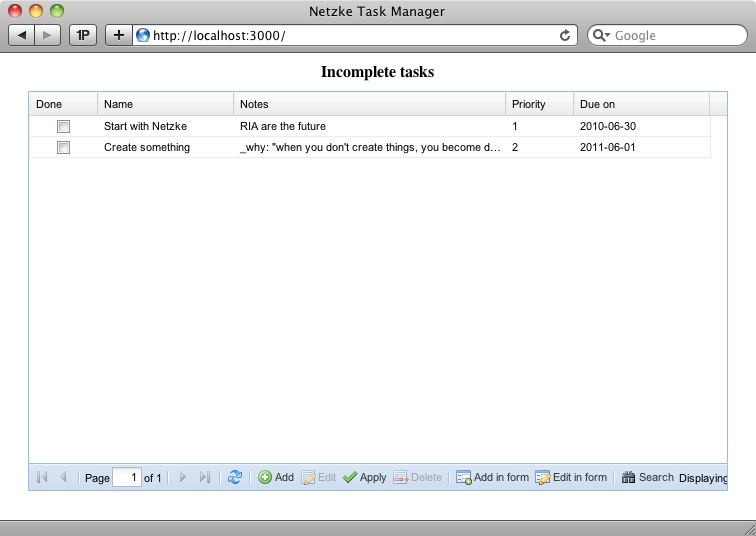Open the Search tool in the toolbar
756x536 pixels.
647,478
